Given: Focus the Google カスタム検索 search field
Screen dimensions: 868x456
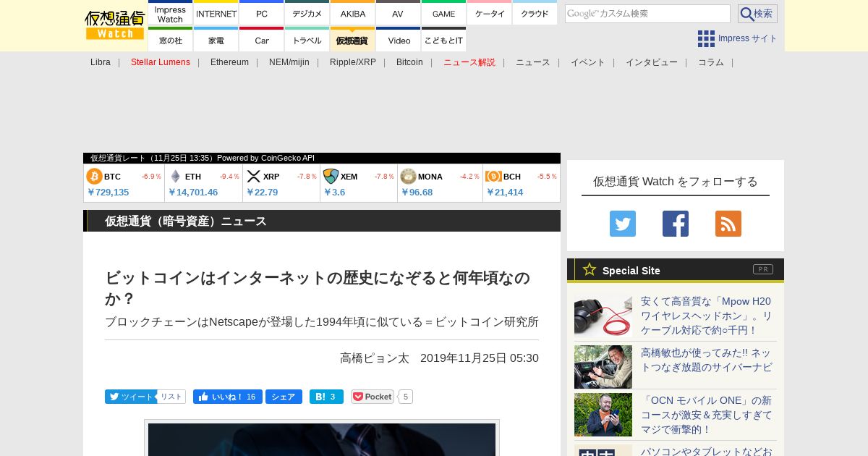Looking at the screenshot, I should point(647,14).
